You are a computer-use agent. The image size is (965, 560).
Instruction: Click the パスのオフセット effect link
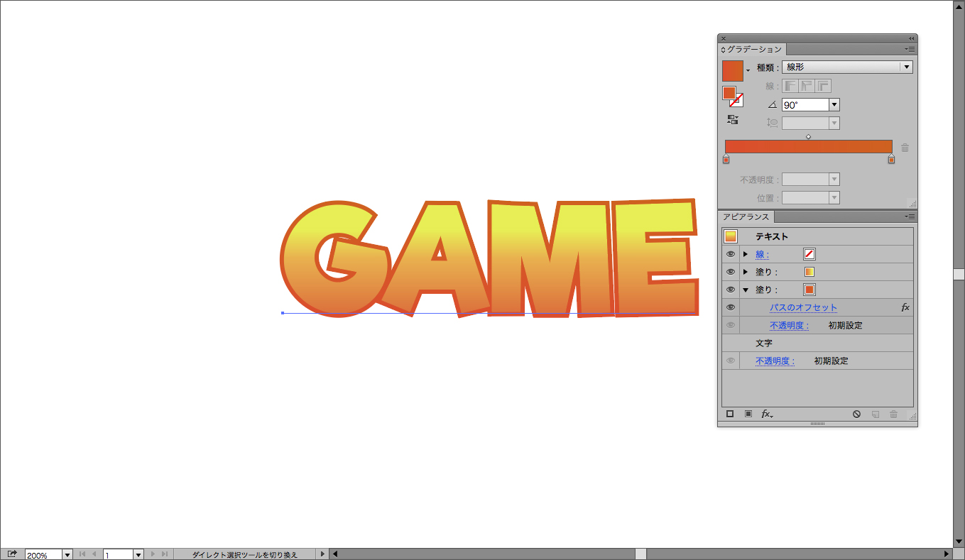(x=803, y=307)
